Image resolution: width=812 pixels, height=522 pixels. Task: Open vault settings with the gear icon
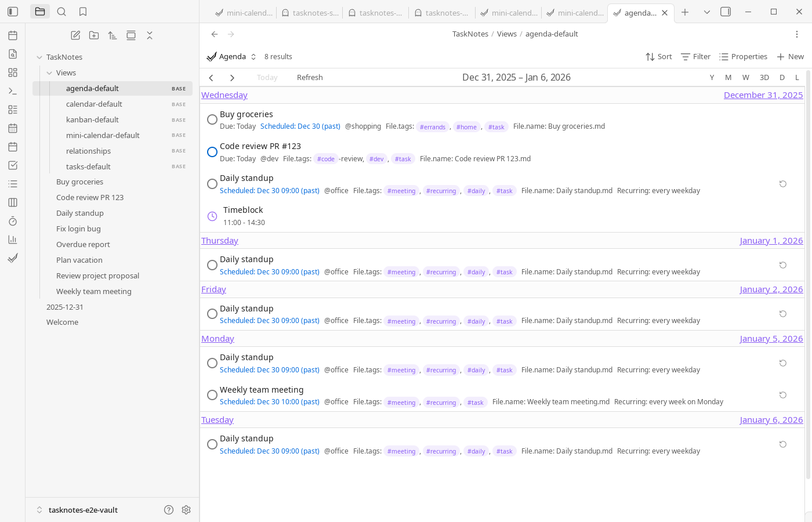click(x=186, y=509)
